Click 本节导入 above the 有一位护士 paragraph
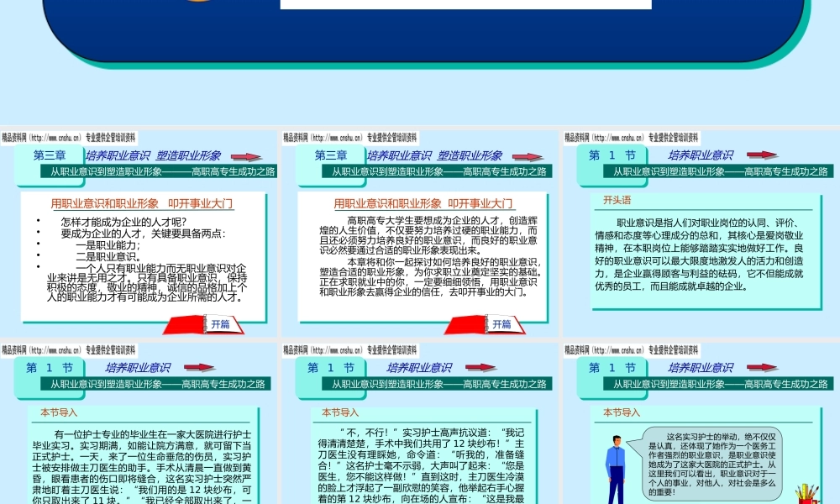The width and height of the screenshot is (840, 504). click(x=59, y=412)
